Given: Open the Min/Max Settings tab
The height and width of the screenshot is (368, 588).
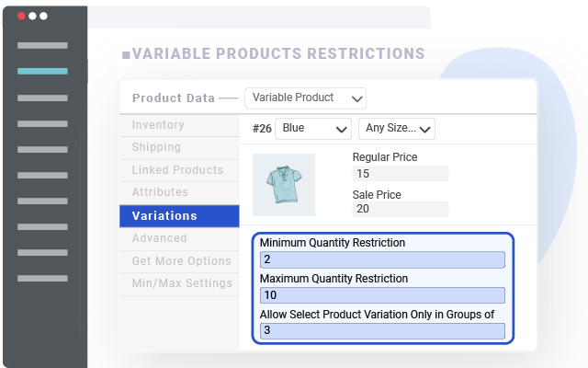Looking at the screenshot, I should (x=182, y=283).
